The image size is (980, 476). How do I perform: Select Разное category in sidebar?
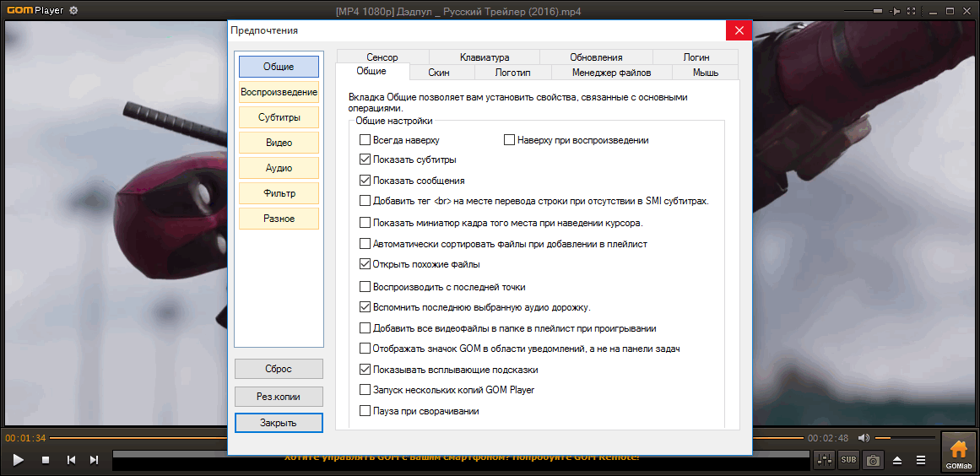(x=279, y=218)
